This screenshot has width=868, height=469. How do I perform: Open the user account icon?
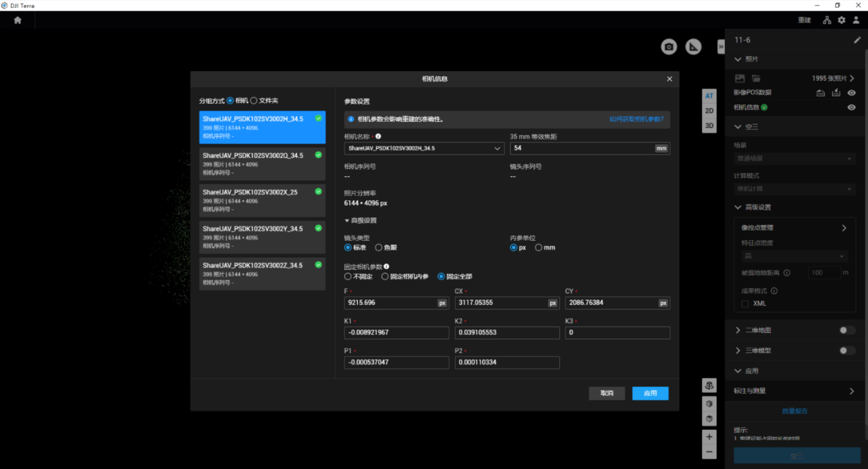[856, 20]
